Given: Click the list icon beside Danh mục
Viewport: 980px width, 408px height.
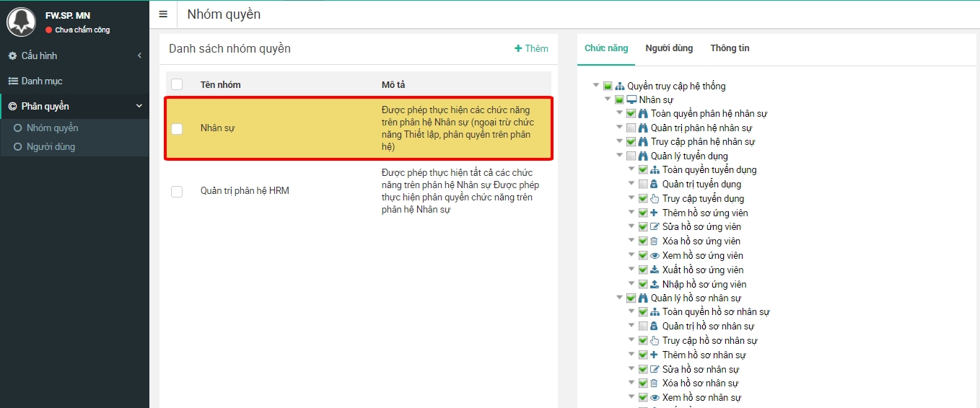Looking at the screenshot, I should [12, 81].
